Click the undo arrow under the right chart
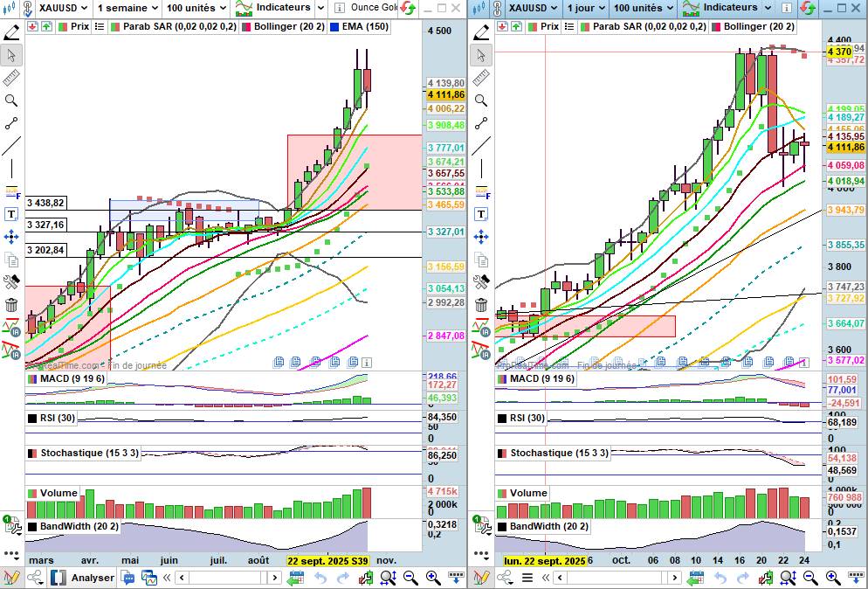The height and width of the screenshot is (589, 868). pos(720,578)
